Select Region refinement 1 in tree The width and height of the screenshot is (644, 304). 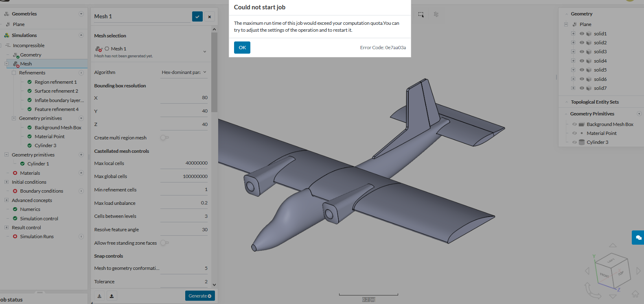point(56,82)
